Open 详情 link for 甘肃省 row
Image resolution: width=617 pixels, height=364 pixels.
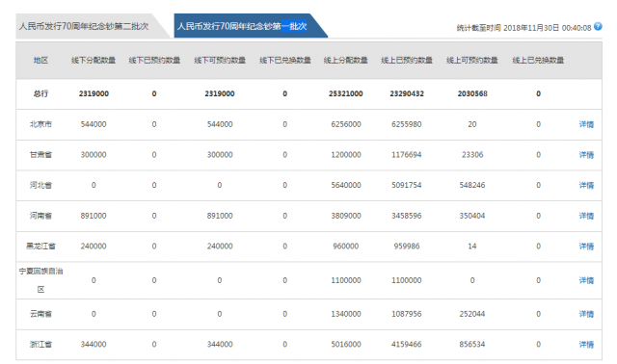click(586, 155)
